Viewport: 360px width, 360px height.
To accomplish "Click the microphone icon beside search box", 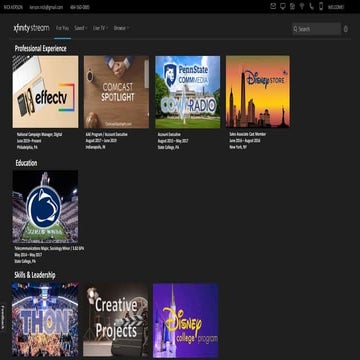I will point(346,29).
